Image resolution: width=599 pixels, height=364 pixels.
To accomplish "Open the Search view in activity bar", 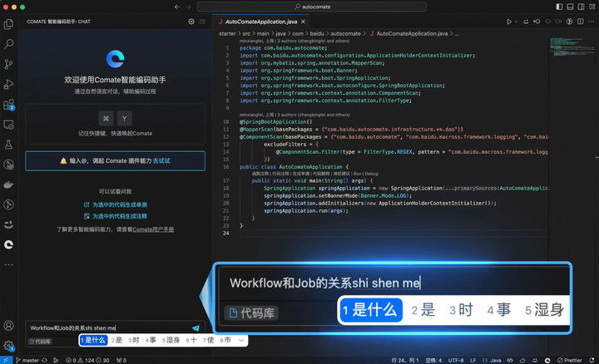I will coord(9,44).
